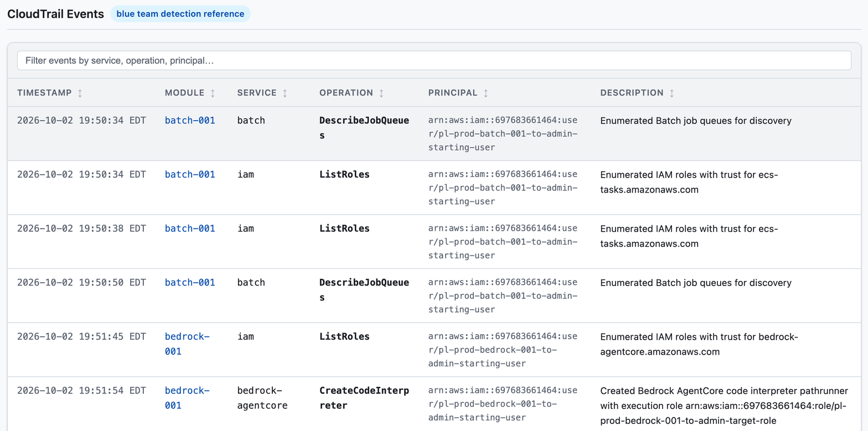This screenshot has width=868, height=431.
Task: Click iam service cell in 19:51:45 row
Action: point(245,336)
